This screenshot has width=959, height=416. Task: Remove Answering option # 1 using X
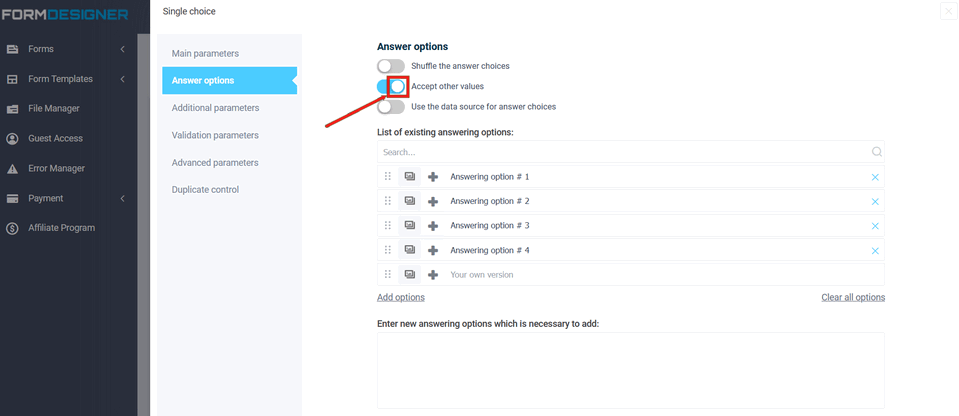click(875, 177)
